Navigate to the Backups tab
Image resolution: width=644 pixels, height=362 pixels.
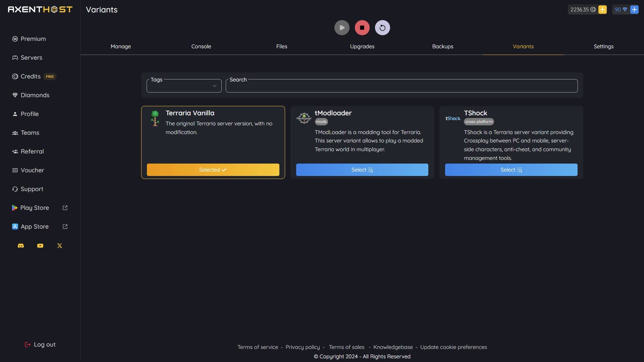[x=442, y=46]
